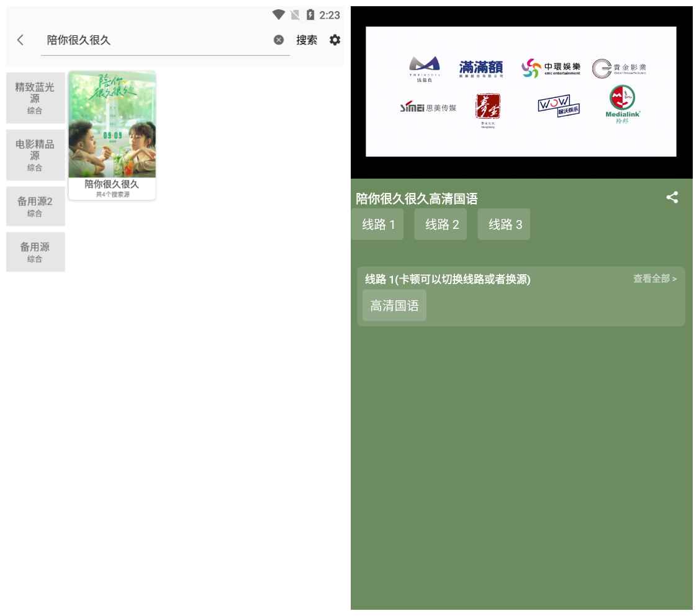699x616 pixels.
Task: Select the 电影精品源 source tab
Action: pos(35,154)
